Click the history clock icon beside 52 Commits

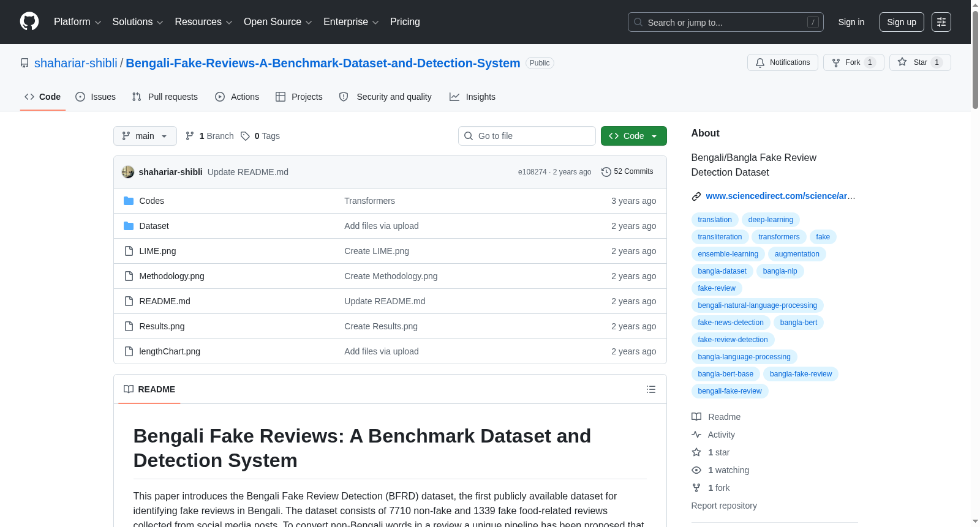tap(606, 172)
